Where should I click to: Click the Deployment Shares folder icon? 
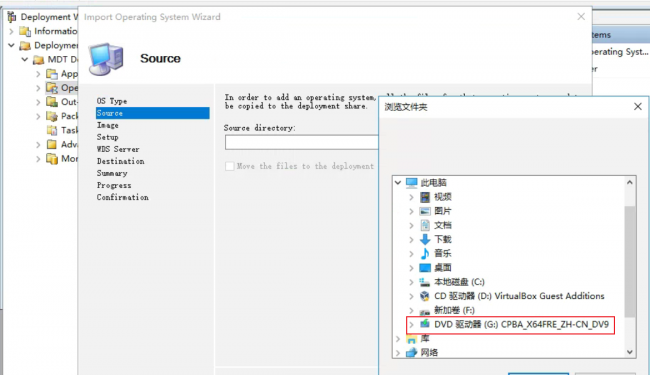[x=25, y=45]
